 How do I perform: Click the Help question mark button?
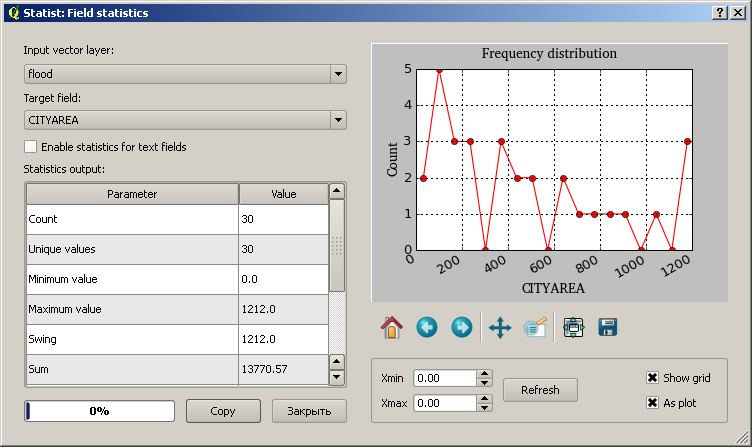coord(720,13)
